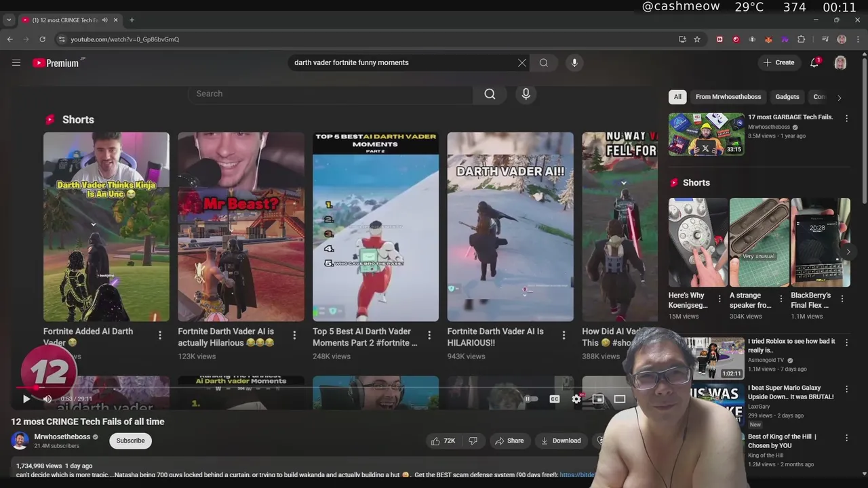Open options for A strange speaker short
868x488 pixels.
(x=781, y=298)
